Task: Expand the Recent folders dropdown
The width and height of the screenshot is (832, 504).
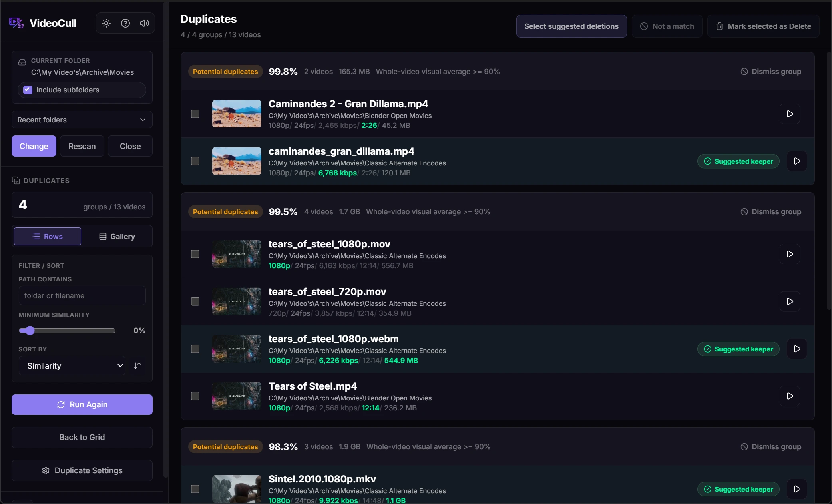Action: pyautogui.click(x=82, y=120)
